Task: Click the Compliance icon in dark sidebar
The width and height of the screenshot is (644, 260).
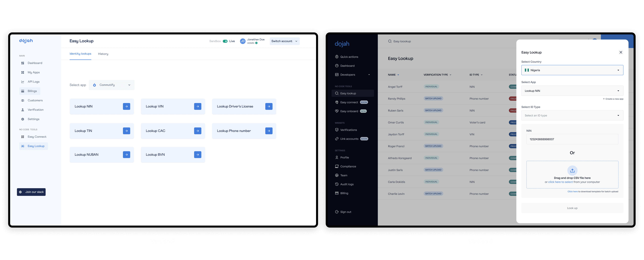Action: tap(337, 167)
